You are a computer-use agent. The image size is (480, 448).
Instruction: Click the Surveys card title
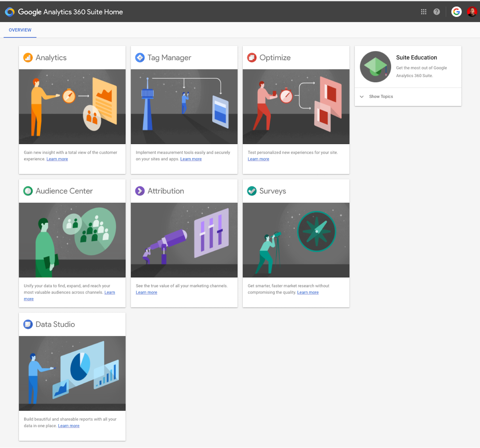(273, 191)
